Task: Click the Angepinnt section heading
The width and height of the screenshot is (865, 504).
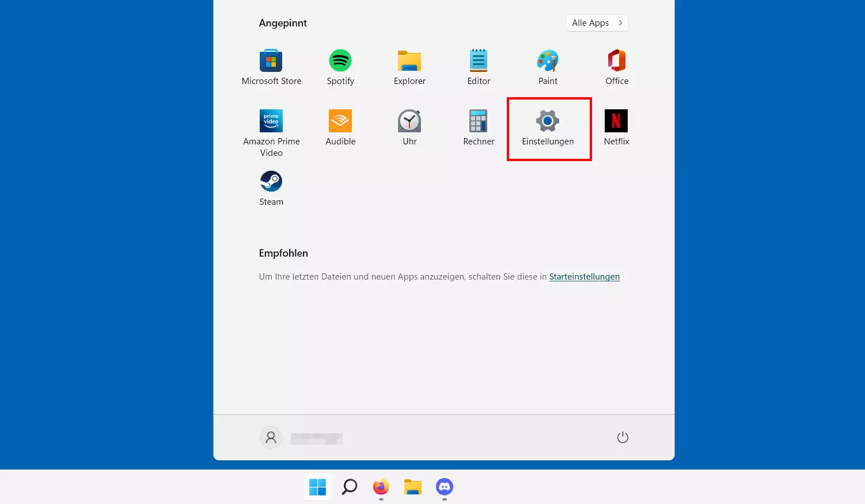Action: 283,23
